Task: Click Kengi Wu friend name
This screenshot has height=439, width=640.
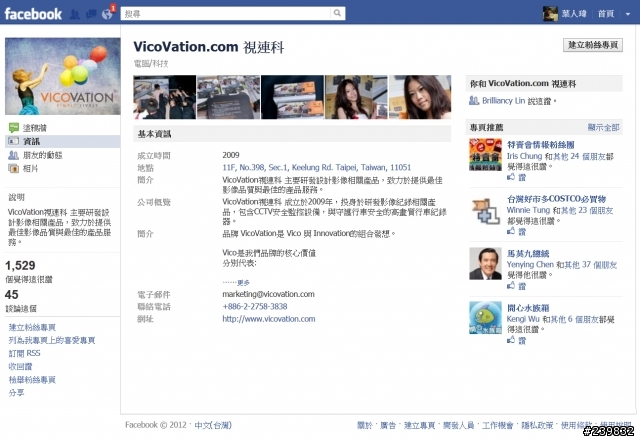Action: pyautogui.click(x=523, y=319)
